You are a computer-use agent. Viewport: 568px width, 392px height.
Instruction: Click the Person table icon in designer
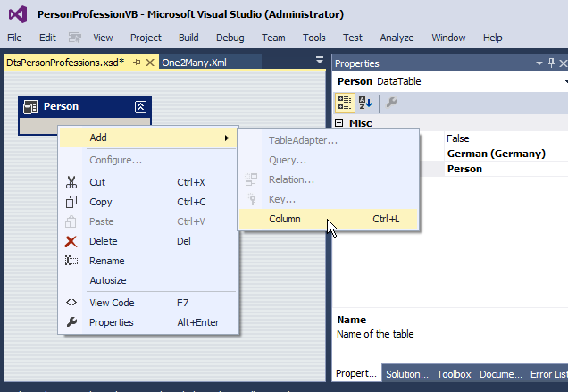pyautogui.click(x=30, y=107)
